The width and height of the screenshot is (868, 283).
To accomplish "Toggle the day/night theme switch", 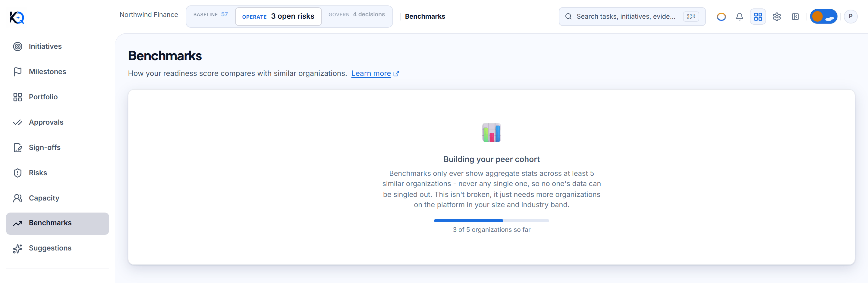I will (823, 17).
